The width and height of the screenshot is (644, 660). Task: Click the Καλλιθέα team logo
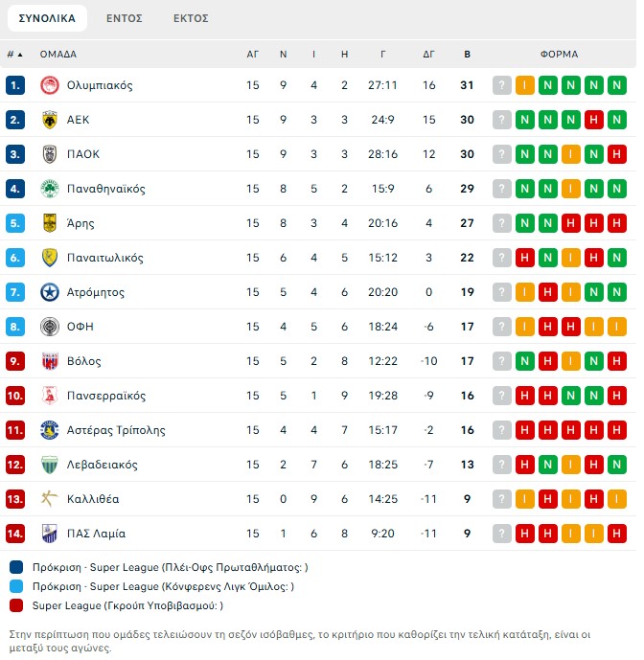pyautogui.click(x=50, y=499)
